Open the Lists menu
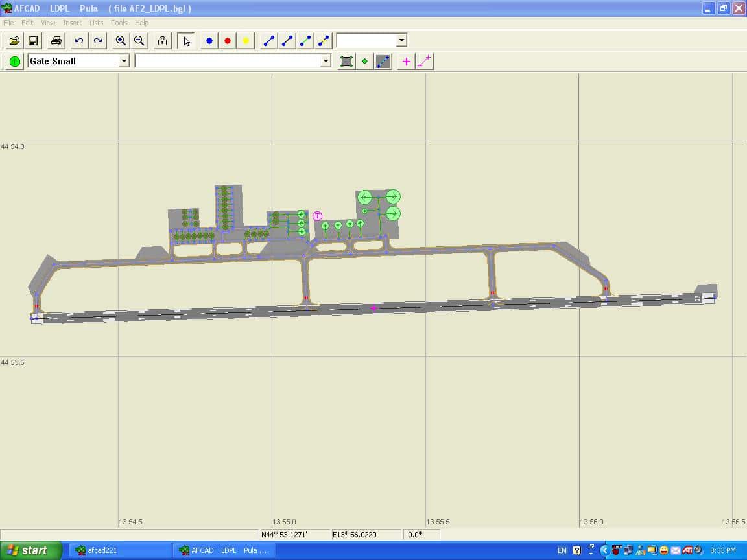The width and height of the screenshot is (747, 560). pyautogui.click(x=96, y=22)
